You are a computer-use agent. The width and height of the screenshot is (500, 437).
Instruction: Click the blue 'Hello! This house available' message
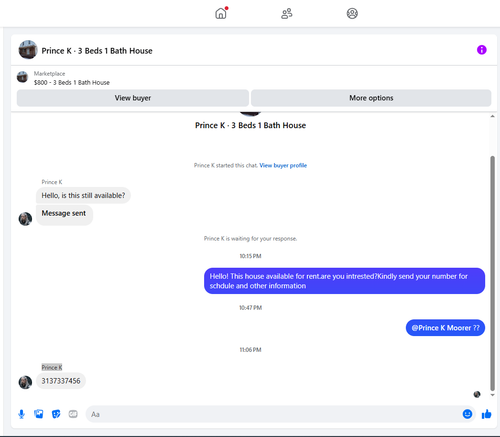pyautogui.click(x=344, y=281)
